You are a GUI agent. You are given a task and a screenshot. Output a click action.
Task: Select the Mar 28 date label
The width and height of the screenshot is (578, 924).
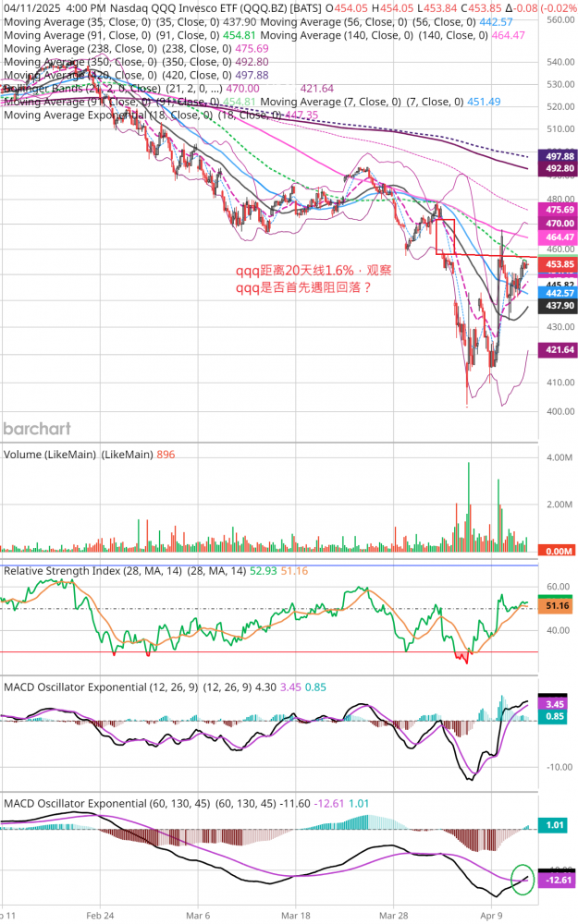click(393, 915)
